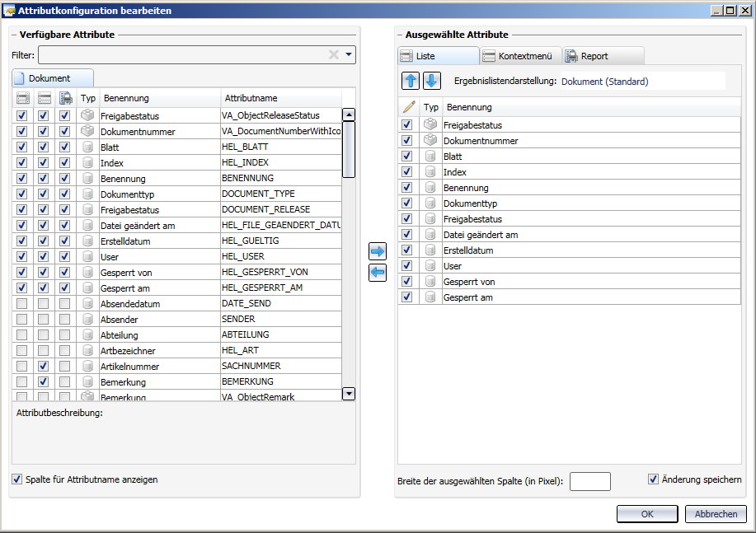Click the pencil edit column icon
The width and height of the screenshot is (756, 533).
pyautogui.click(x=408, y=107)
